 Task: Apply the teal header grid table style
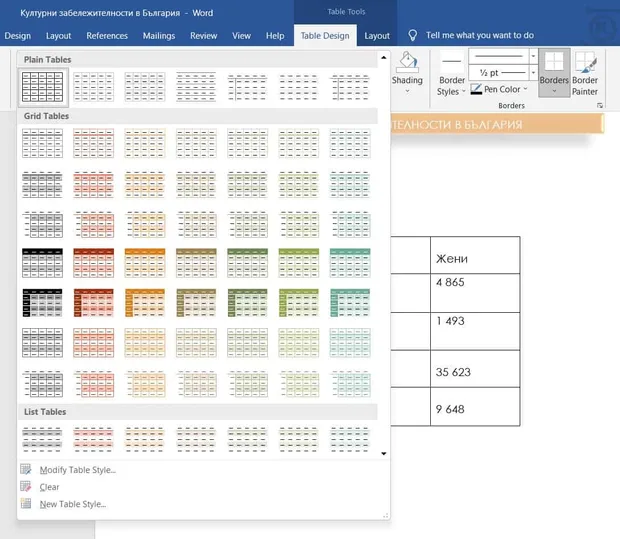(x=350, y=263)
